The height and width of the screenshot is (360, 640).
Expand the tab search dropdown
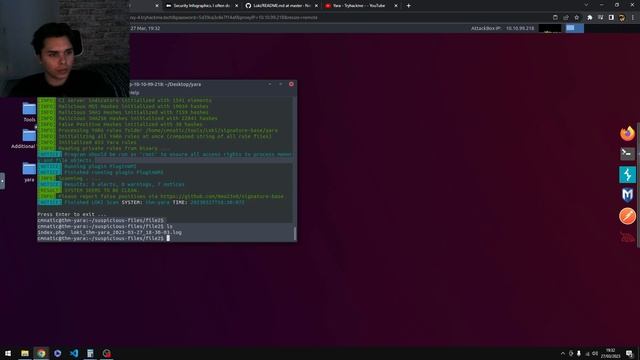pos(586,5)
